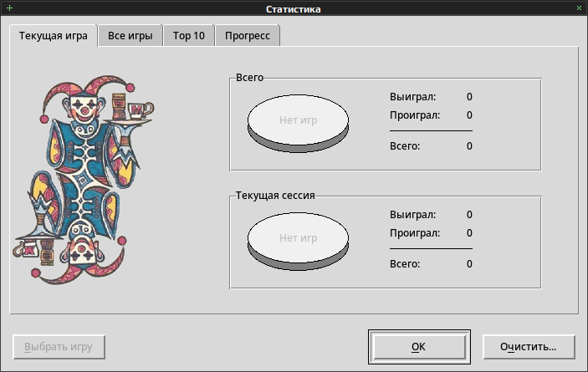Image resolution: width=588 pixels, height=372 pixels.
Task: Click the "Нет игр" chart under Текущая сессия
Action: tap(298, 242)
